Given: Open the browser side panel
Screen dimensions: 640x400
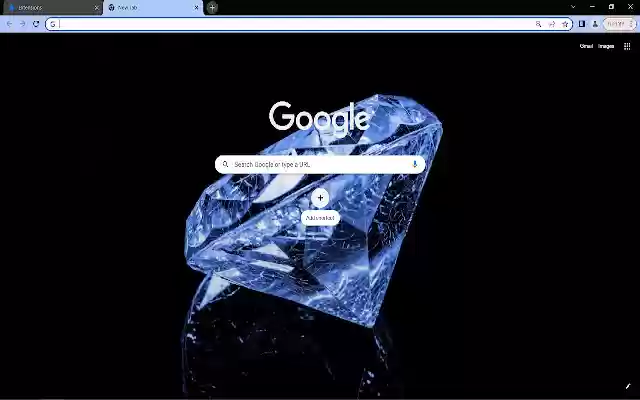Looking at the screenshot, I should click(x=582, y=24).
